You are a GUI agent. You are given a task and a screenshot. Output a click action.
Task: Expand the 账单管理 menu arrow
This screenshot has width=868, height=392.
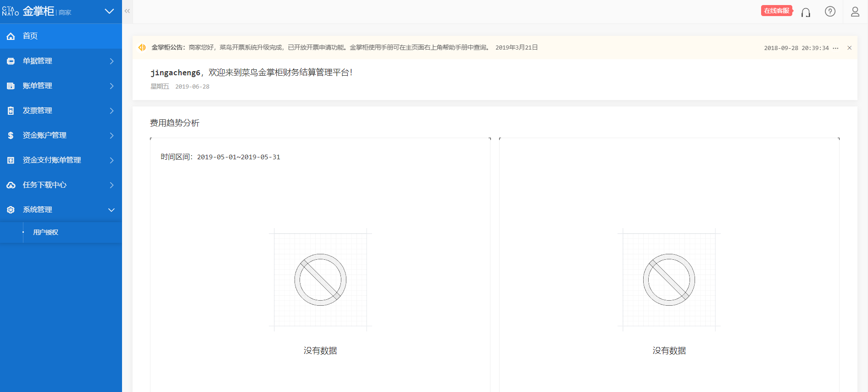point(111,86)
